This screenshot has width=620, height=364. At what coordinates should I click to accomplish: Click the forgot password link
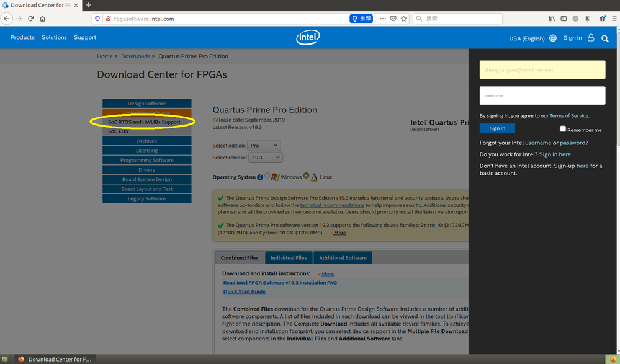pyautogui.click(x=573, y=143)
